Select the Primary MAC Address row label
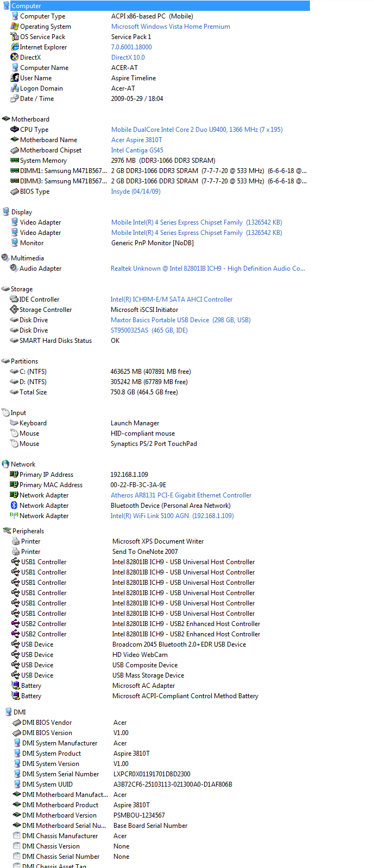 (51, 485)
